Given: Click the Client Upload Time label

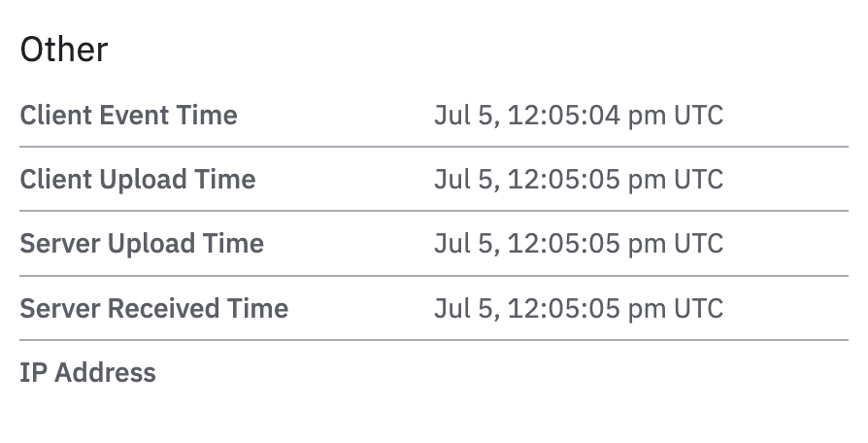Looking at the screenshot, I should point(137,180).
